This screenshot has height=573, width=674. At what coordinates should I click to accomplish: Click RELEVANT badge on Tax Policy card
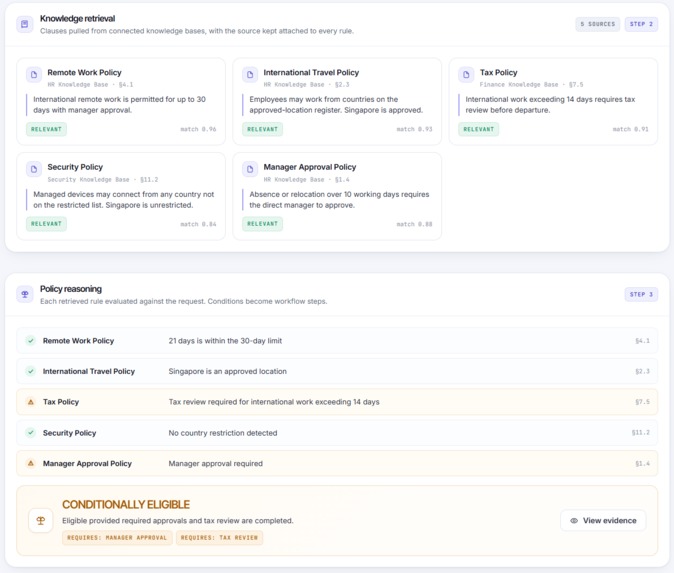[x=478, y=129]
